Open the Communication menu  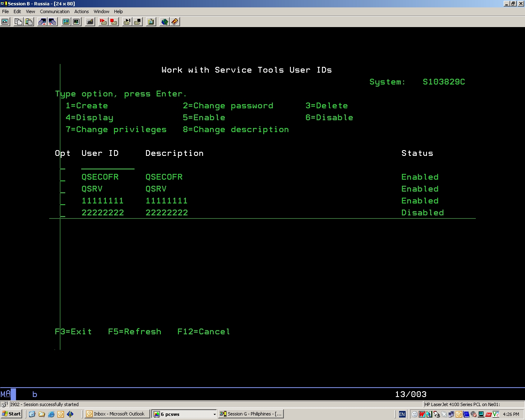click(x=55, y=11)
